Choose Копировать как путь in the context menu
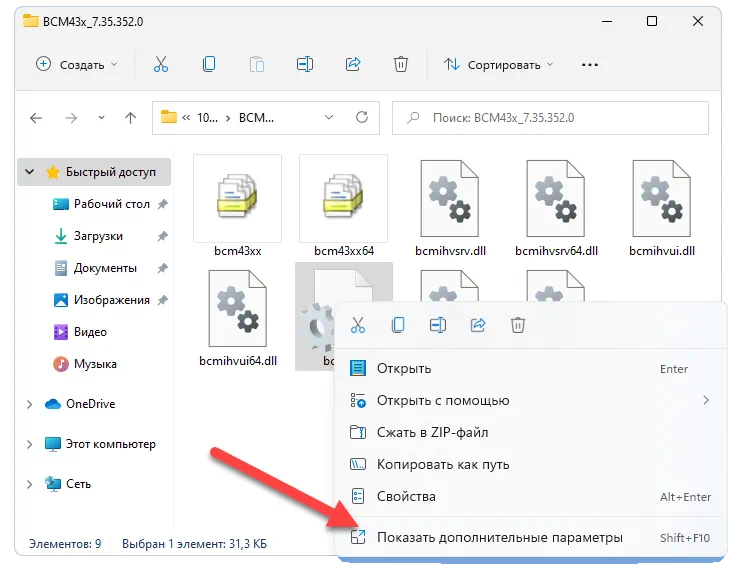Image resolution: width=739 pixels, height=568 pixels. click(531, 465)
